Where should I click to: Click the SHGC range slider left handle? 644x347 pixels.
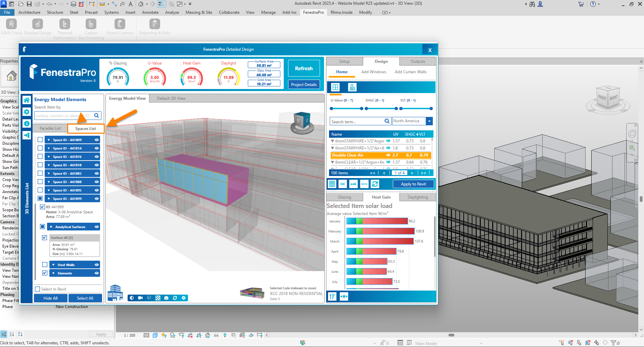click(366, 109)
